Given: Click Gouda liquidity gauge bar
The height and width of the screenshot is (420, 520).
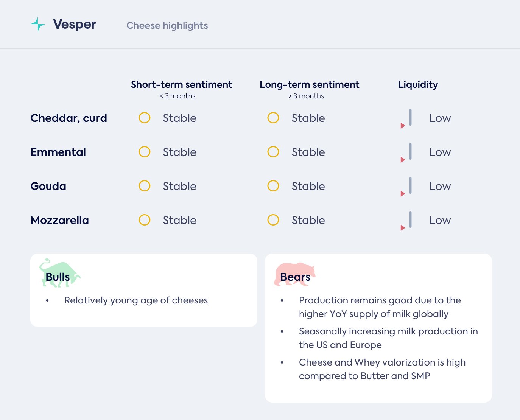Looking at the screenshot, I should click(410, 185).
